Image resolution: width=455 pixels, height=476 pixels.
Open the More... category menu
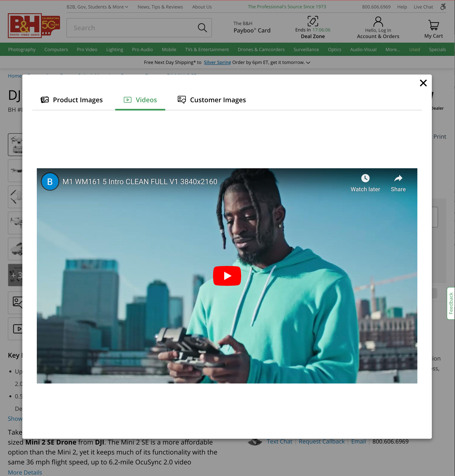click(x=393, y=49)
